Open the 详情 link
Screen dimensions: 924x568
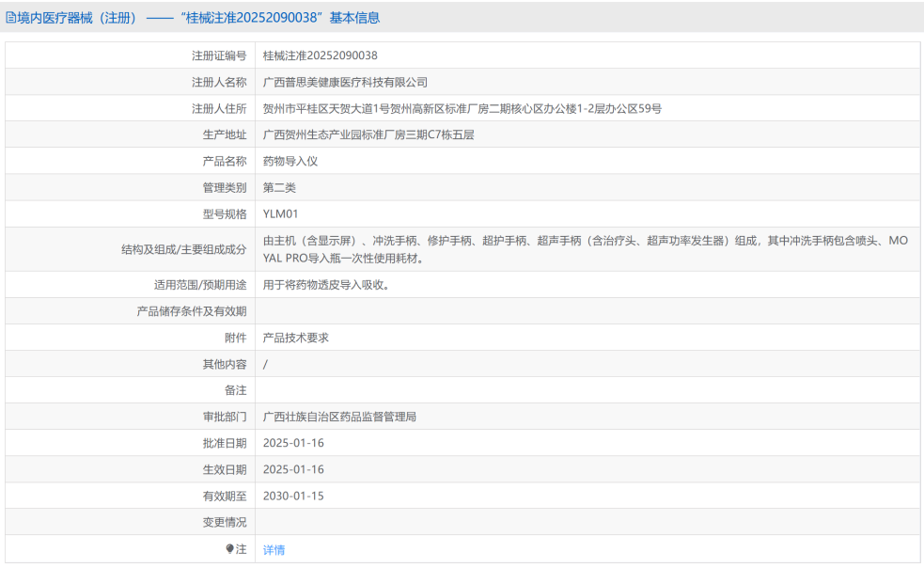(x=274, y=550)
